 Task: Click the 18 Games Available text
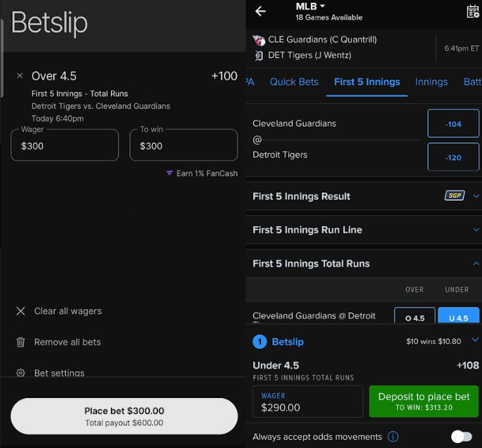tap(329, 18)
